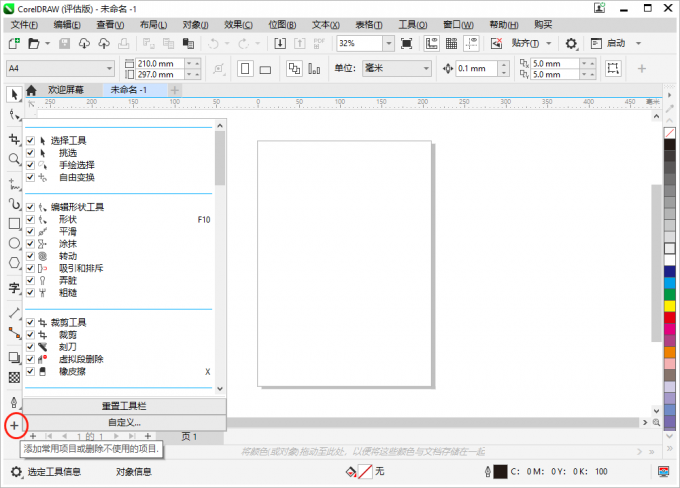
Task: Open the A4 page size dropdown
Action: (x=109, y=68)
